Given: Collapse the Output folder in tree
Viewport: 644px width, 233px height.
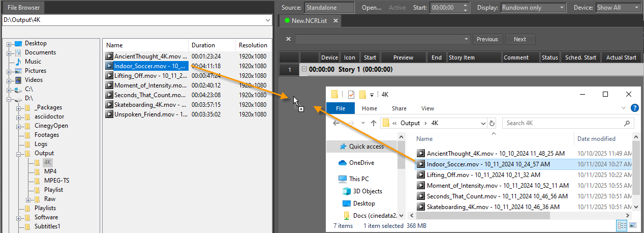Looking at the screenshot, I should 19,153.
